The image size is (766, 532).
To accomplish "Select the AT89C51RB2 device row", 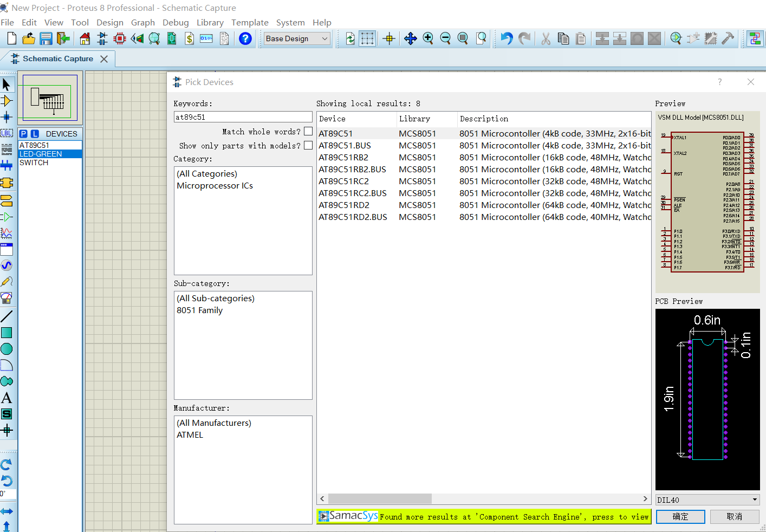I will [x=484, y=157].
